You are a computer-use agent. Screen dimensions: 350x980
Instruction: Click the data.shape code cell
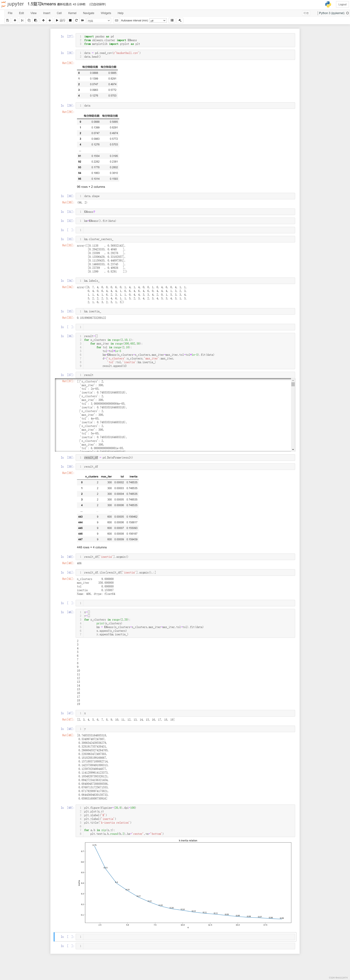[185, 196]
